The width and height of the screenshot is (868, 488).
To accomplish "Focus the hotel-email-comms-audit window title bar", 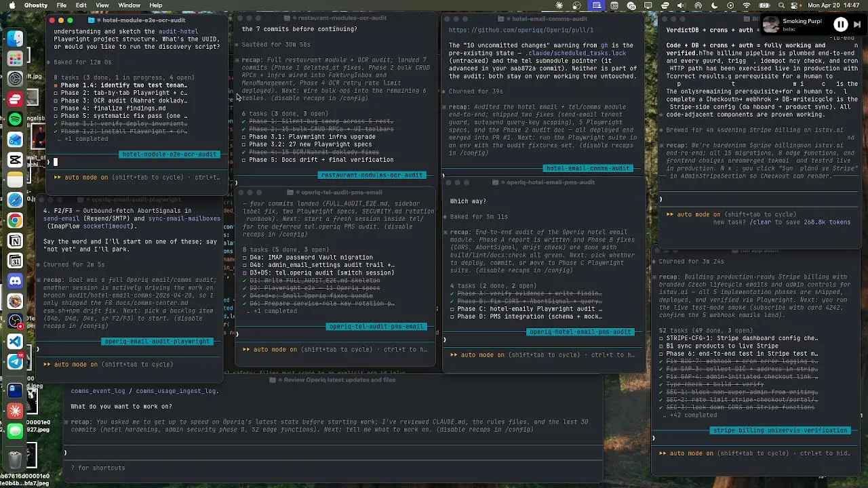I will (x=542, y=19).
